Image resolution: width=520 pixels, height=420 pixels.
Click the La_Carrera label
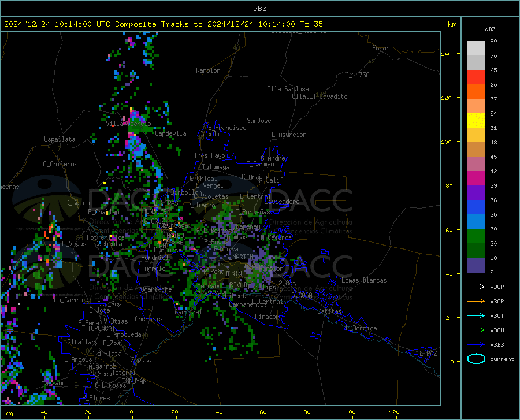click(x=71, y=300)
